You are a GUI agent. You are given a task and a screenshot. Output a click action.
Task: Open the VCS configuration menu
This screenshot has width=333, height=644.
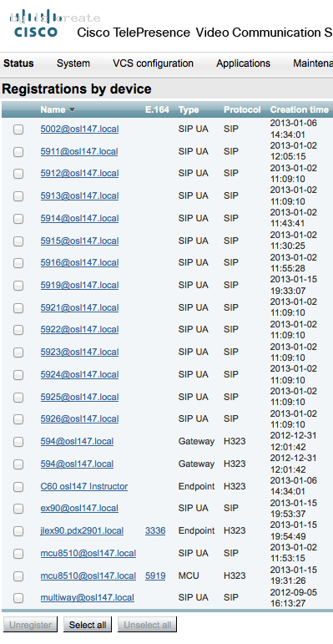(x=154, y=63)
